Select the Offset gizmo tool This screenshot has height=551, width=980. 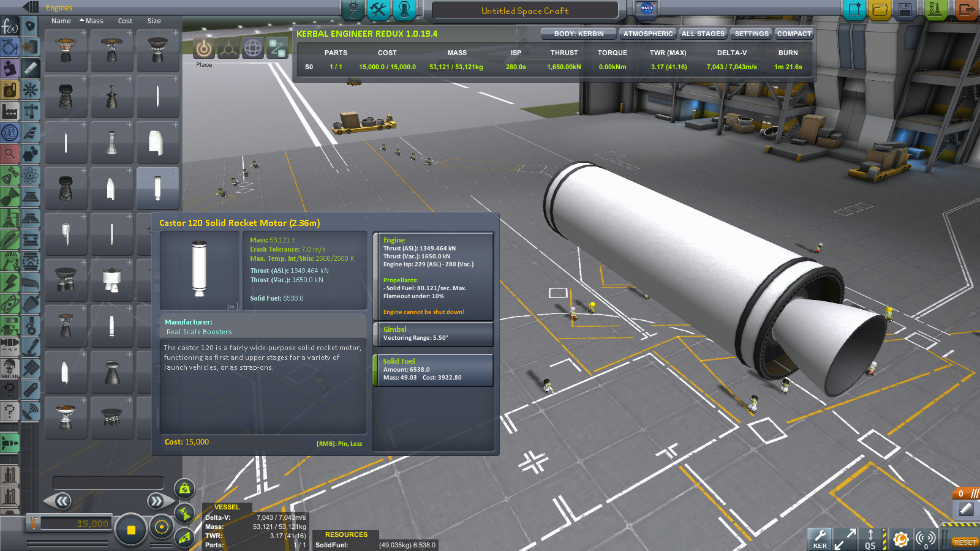pos(228,48)
